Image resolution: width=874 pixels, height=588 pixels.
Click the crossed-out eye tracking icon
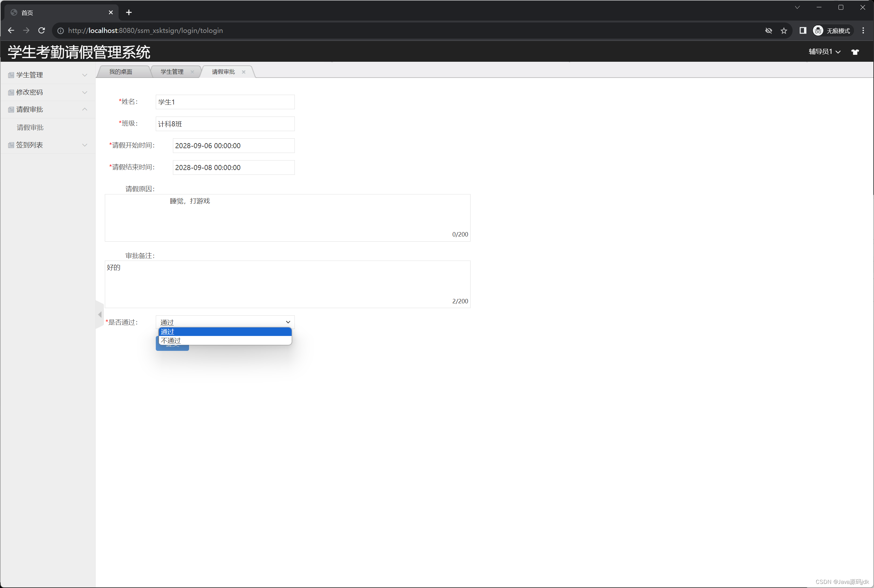click(x=769, y=31)
